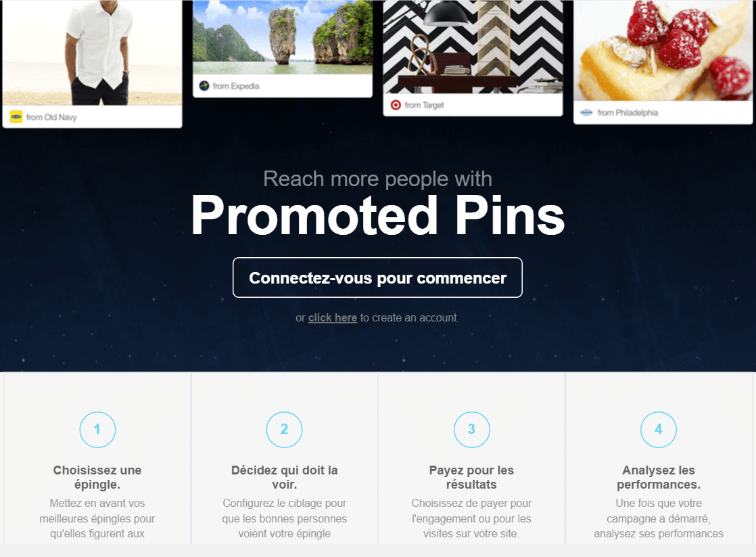Open the Expedia island landscape pin
756x557 pixels.
click(283, 37)
